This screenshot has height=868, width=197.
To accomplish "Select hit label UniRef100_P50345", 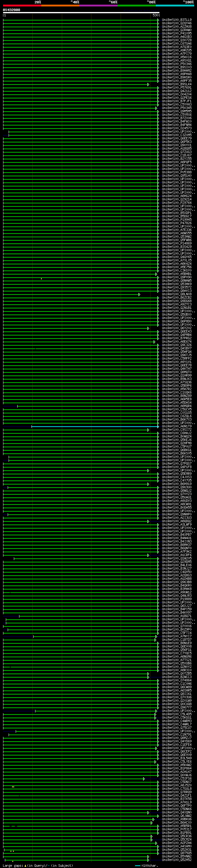I will [x=177, y=108].
